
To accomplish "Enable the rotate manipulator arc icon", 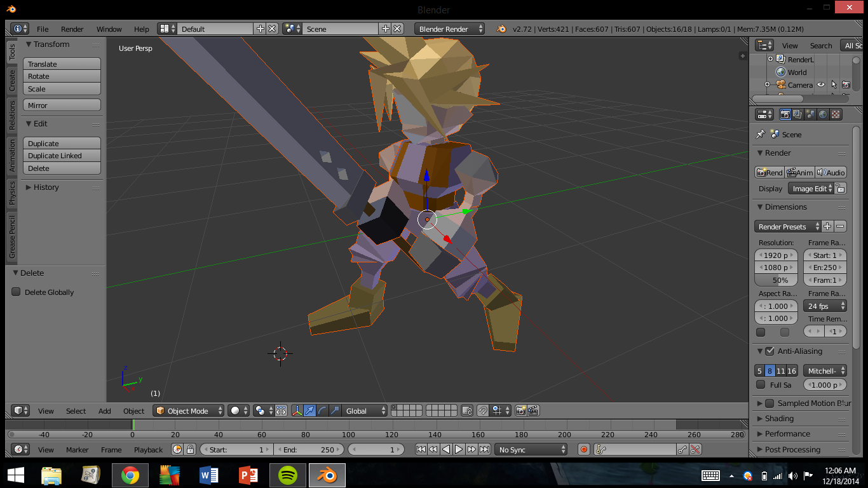I will (x=322, y=411).
